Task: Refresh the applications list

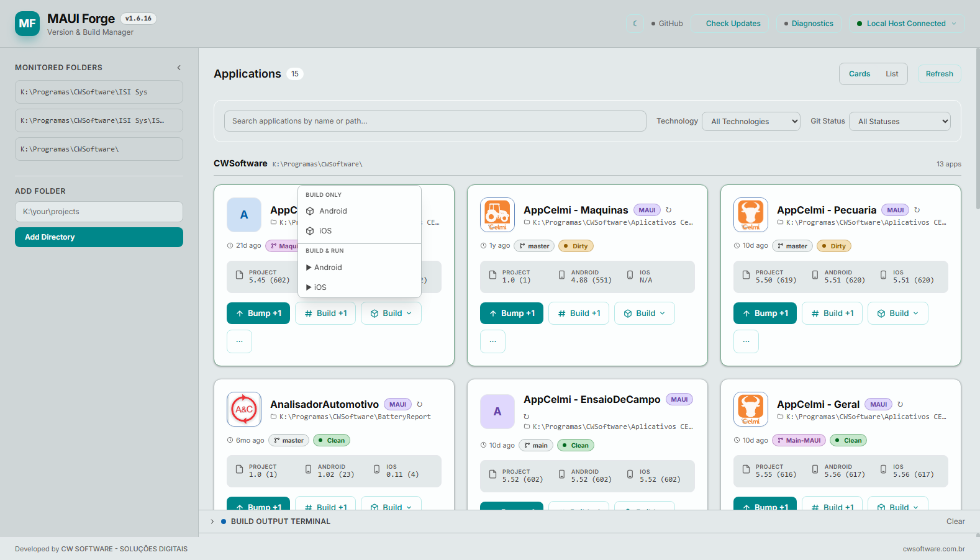Action: tap(939, 74)
